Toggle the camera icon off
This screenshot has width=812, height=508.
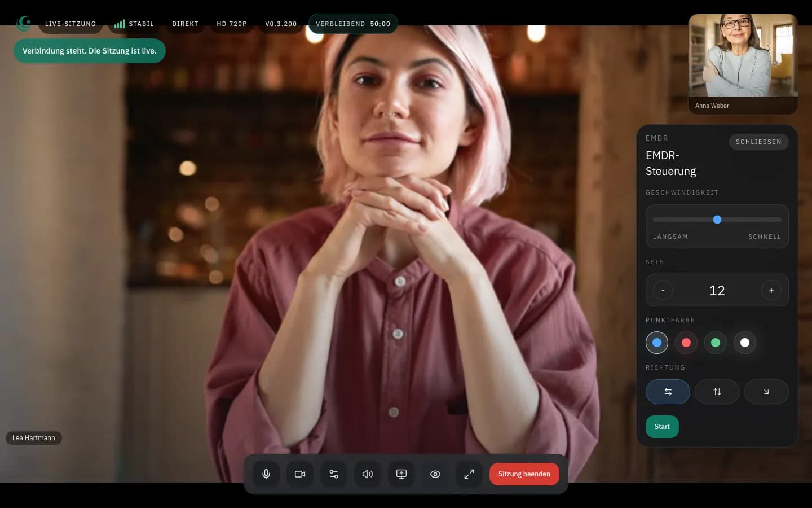(300, 474)
